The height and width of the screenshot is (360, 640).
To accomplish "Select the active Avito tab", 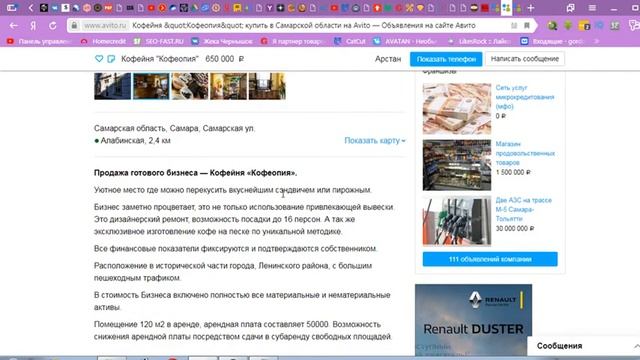I will 507,8.
